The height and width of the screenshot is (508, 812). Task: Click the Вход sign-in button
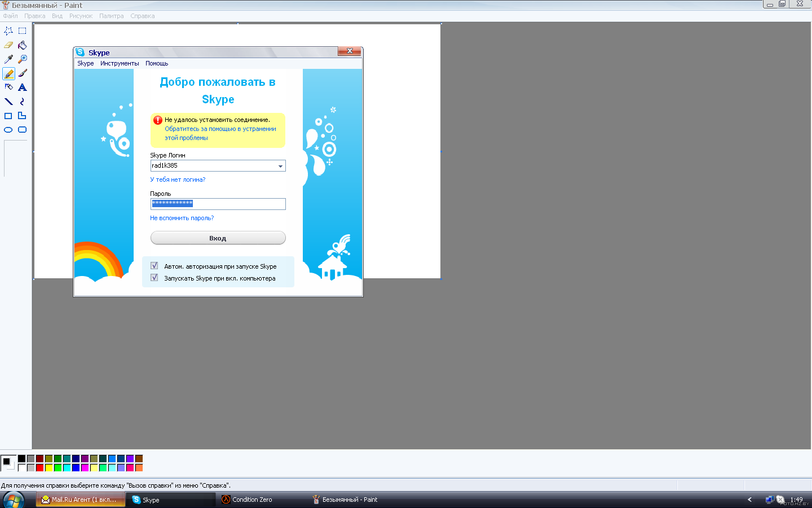[218, 238]
